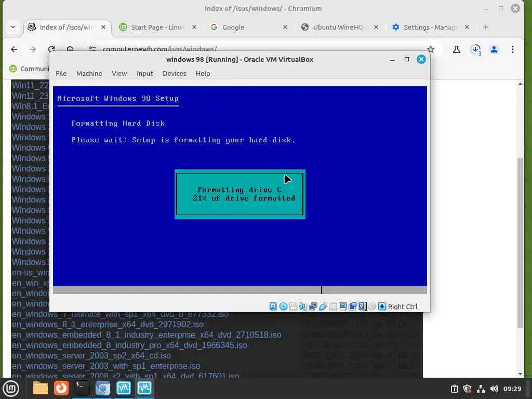Open the volume icon in the system tray
Viewport: 532px width, 399px height.
(x=494, y=389)
